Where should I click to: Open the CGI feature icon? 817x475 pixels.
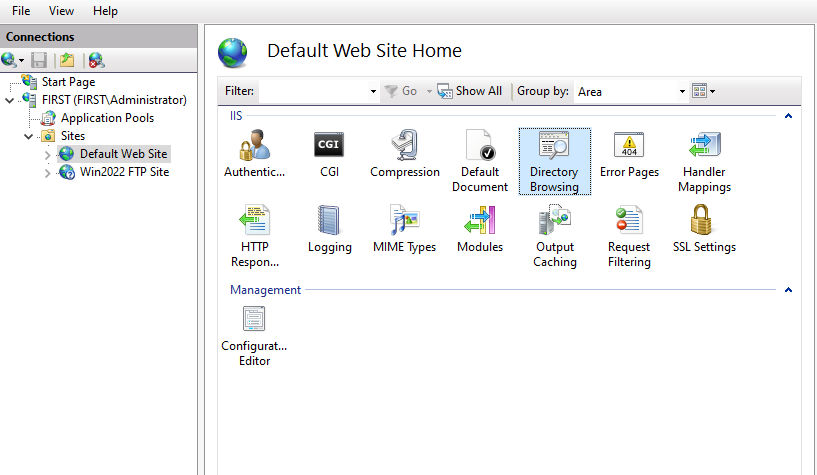pos(329,154)
